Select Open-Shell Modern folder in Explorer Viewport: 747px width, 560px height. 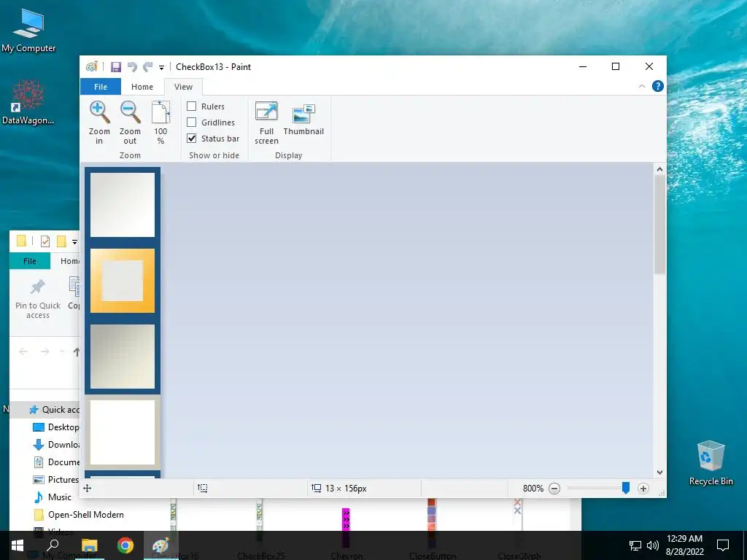(x=79, y=515)
